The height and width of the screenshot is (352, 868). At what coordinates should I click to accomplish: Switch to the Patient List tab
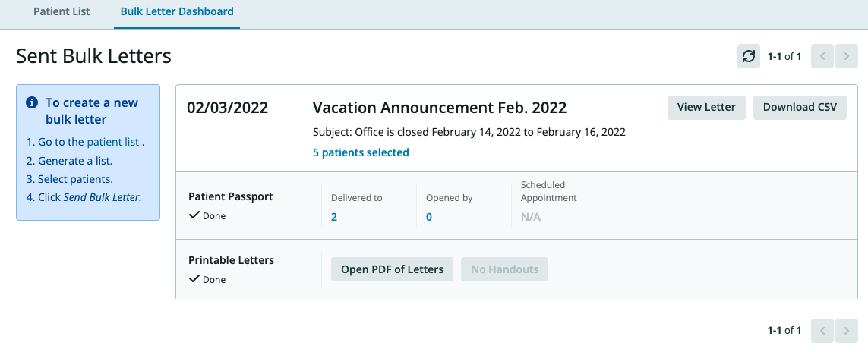[x=62, y=12]
